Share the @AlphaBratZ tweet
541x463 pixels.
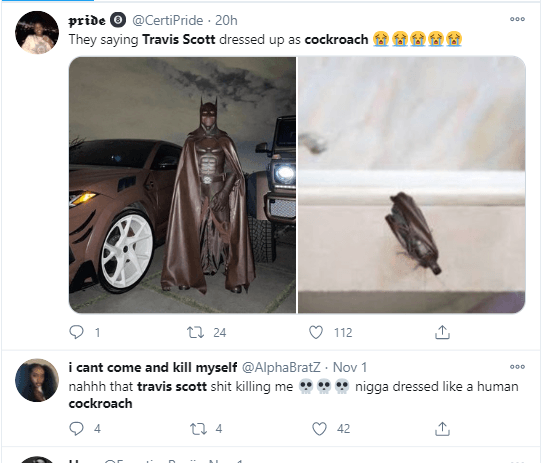point(442,428)
